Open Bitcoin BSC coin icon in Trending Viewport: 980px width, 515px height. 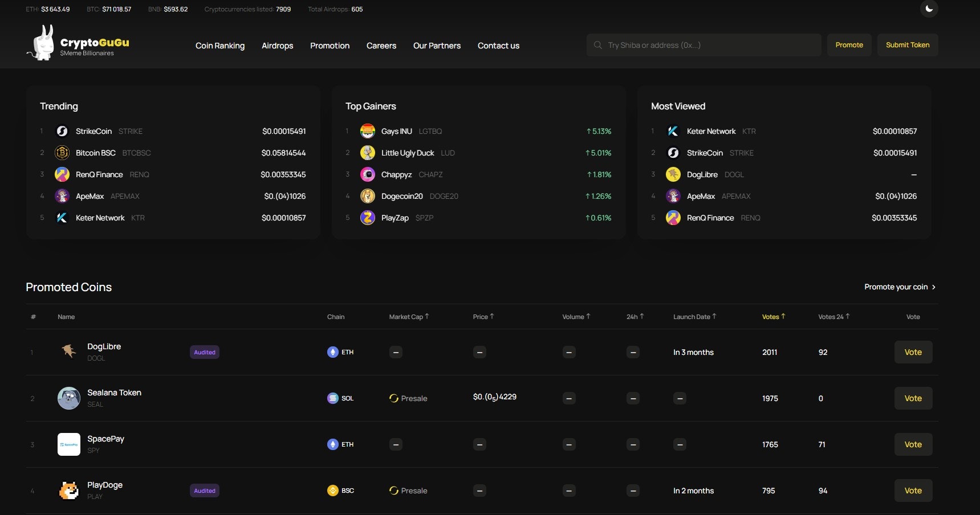pyautogui.click(x=62, y=153)
